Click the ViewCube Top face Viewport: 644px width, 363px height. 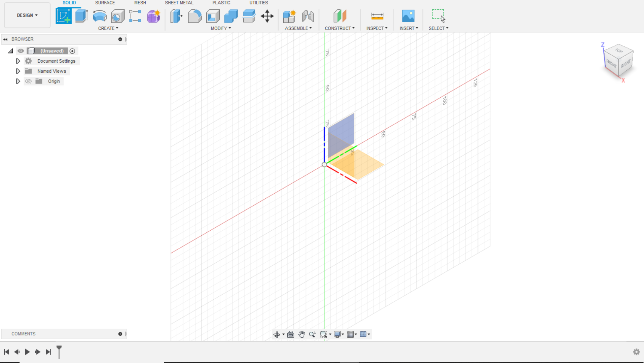(x=619, y=51)
